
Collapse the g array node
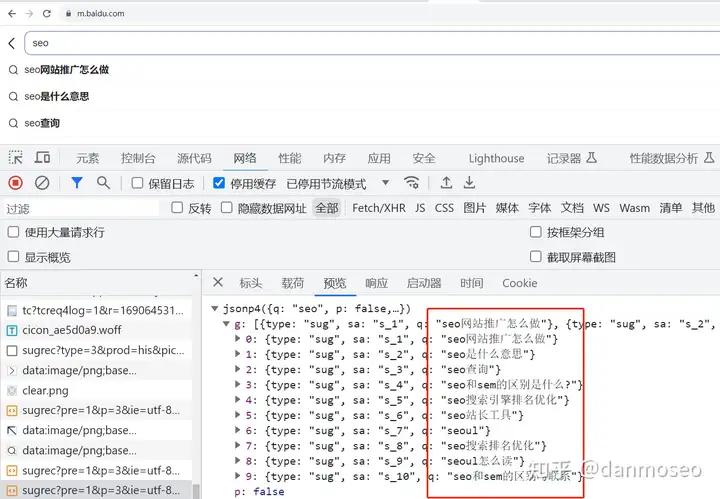pyautogui.click(x=226, y=324)
